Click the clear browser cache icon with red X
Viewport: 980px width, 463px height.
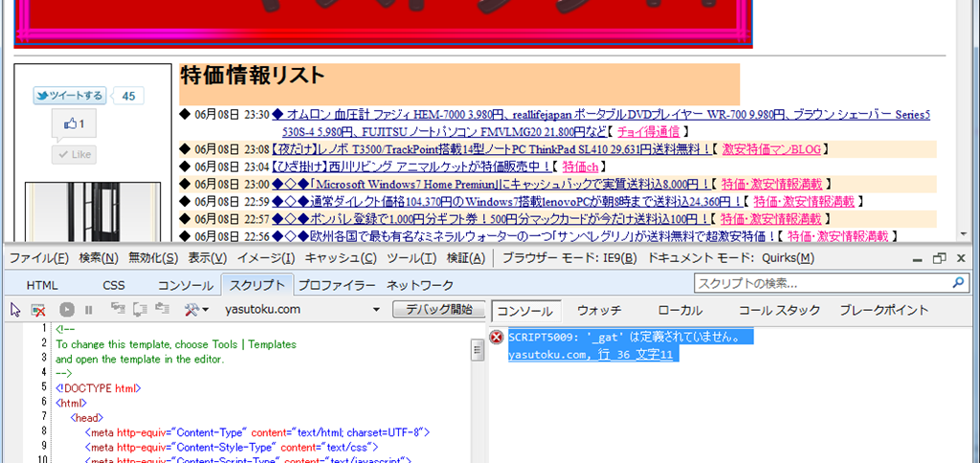[x=38, y=309]
